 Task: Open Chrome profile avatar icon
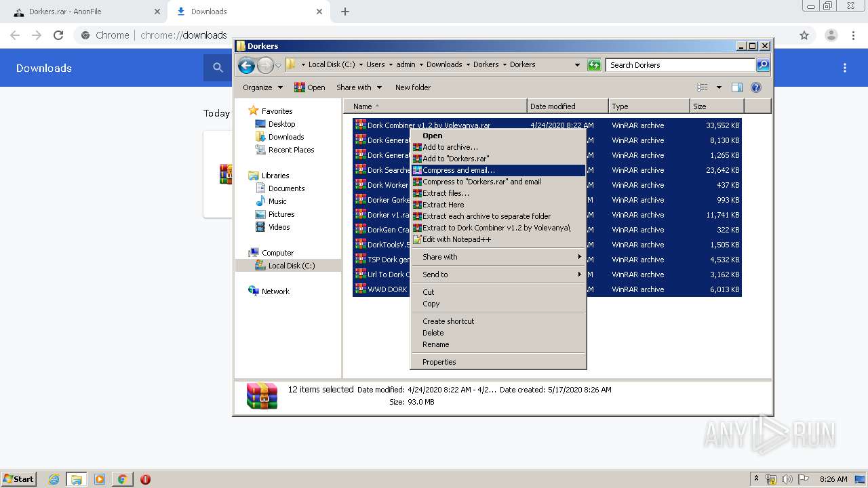[831, 35]
